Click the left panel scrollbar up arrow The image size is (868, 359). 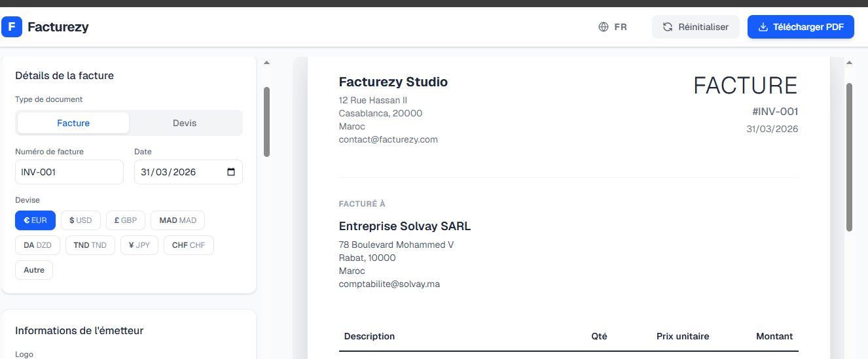[266, 63]
